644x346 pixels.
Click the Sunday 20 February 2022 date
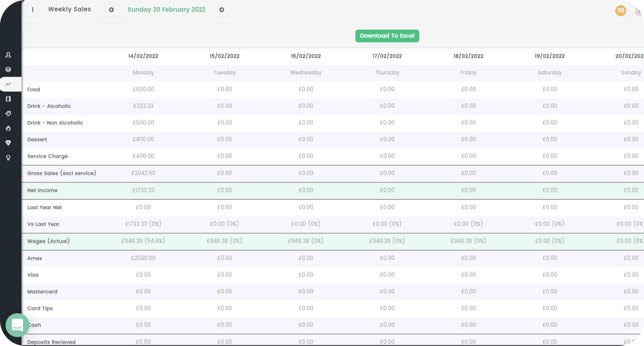tap(166, 10)
